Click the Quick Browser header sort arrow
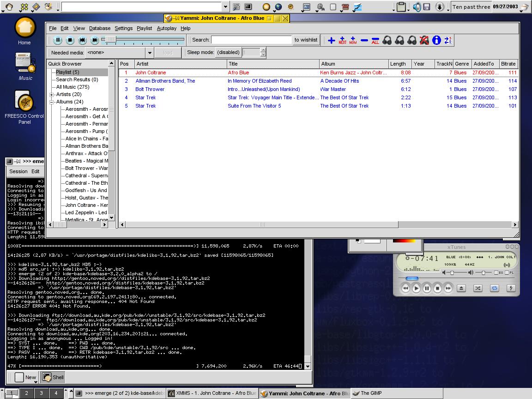The width and height of the screenshot is (532, 399). point(111,63)
